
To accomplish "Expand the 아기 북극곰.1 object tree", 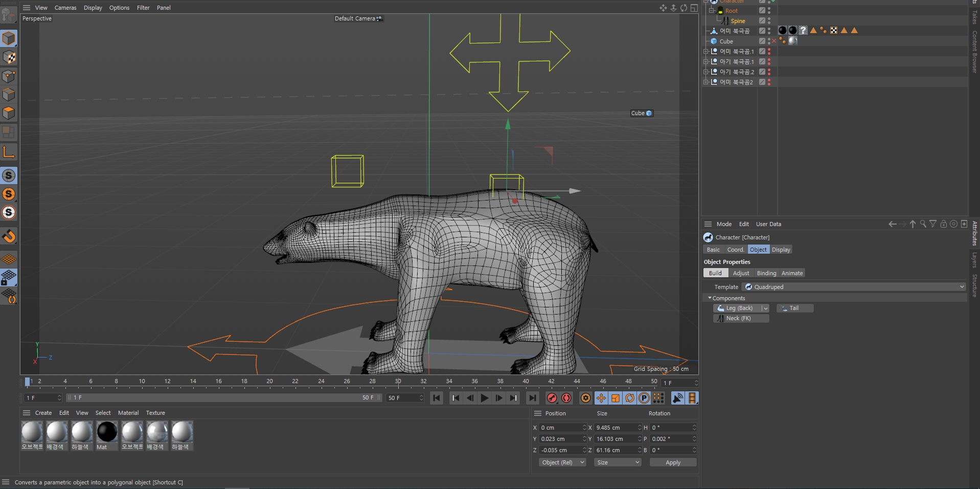I will pyautogui.click(x=705, y=61).
